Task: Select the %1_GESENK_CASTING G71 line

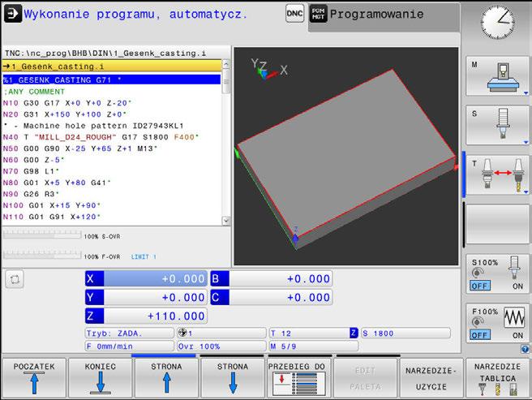Action: click(111, 80)
